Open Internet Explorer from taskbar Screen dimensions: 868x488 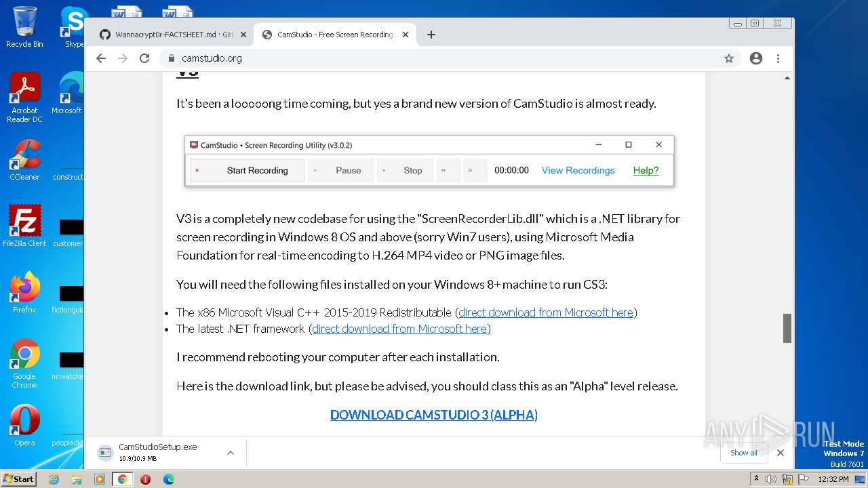point(54,479)
